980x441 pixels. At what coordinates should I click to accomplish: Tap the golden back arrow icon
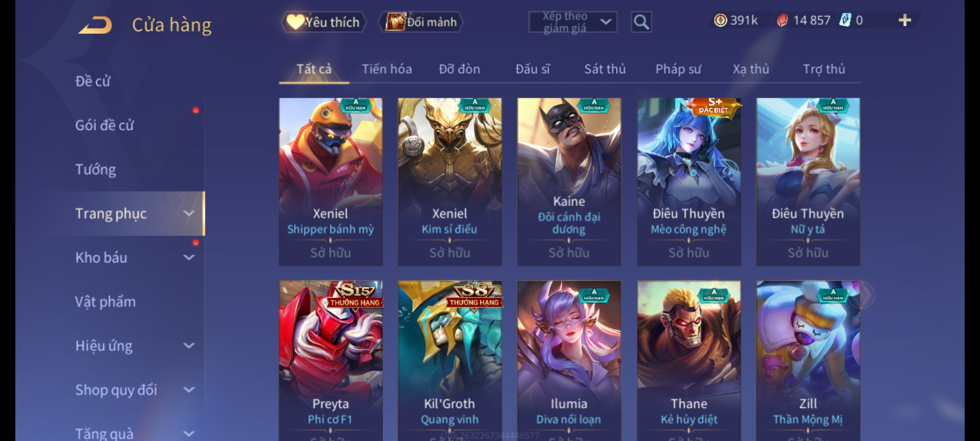[95, 25]
